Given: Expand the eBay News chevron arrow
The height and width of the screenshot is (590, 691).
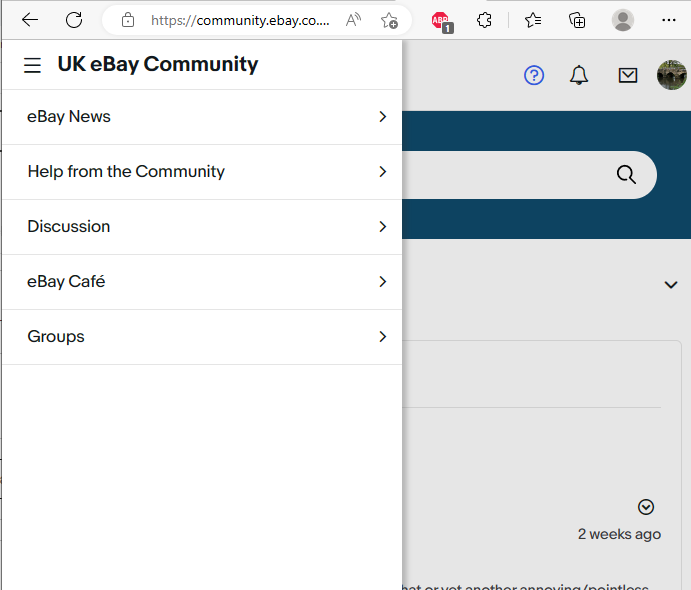Looking at the screenshot, I should [383, 117].
